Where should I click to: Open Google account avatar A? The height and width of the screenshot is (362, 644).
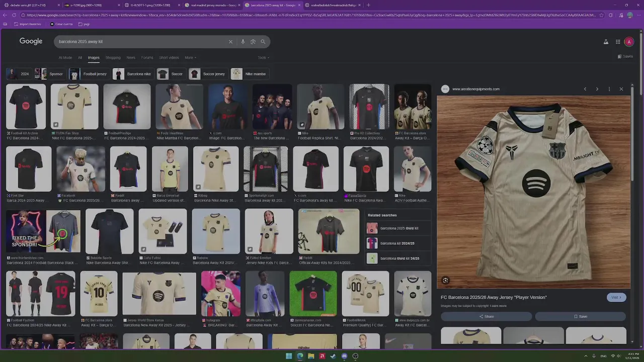[629, 42]
